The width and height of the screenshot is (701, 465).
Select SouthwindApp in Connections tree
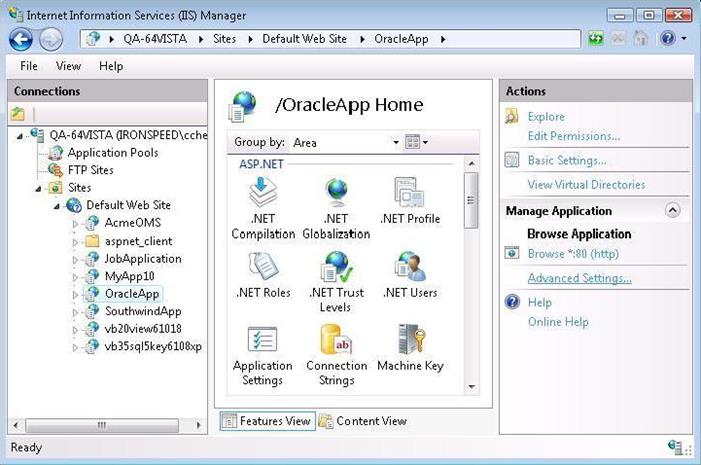[x=143, y=311]
